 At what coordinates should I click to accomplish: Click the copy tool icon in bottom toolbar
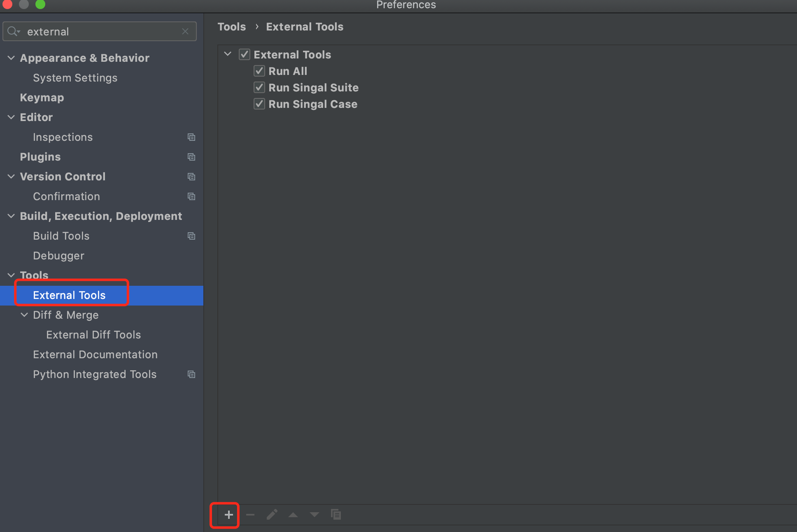tap(336, 515)
